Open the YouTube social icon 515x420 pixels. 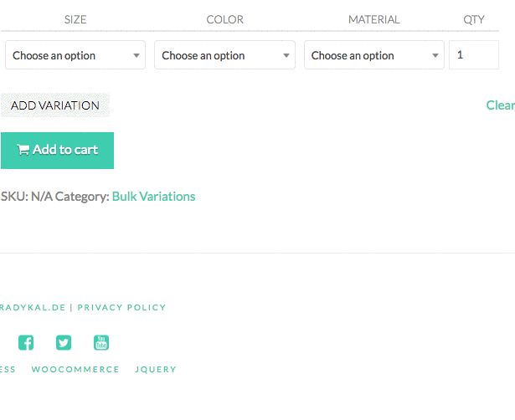(101, 342)
